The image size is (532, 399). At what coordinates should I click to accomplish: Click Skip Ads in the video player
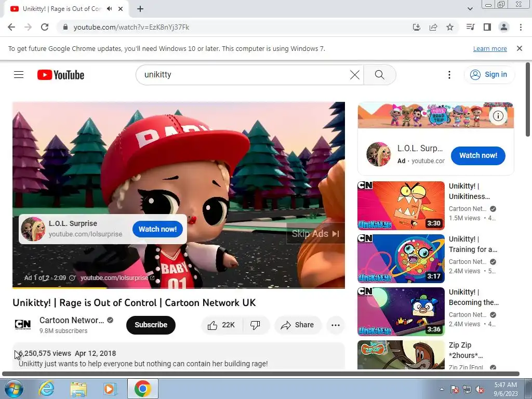315,233
